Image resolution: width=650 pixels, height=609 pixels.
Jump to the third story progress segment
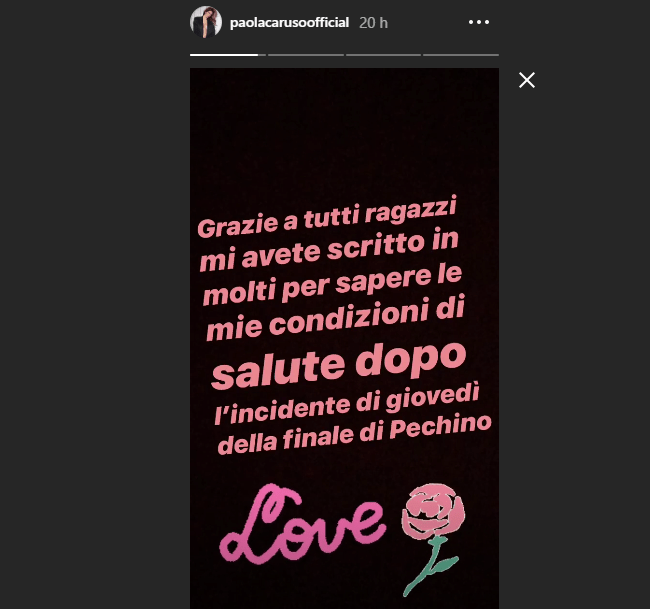(383, 55)
